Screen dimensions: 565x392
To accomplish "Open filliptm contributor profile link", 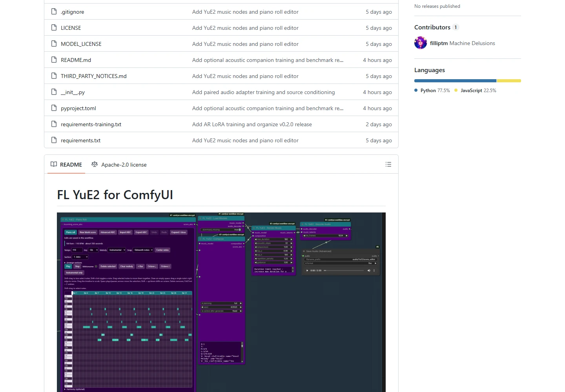I will pyautogui.click(x=439, y=43).
